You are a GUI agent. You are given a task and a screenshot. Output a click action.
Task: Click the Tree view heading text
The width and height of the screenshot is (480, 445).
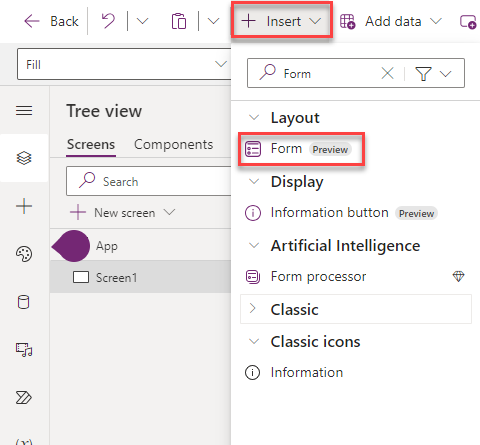click(x=104, y=111)
